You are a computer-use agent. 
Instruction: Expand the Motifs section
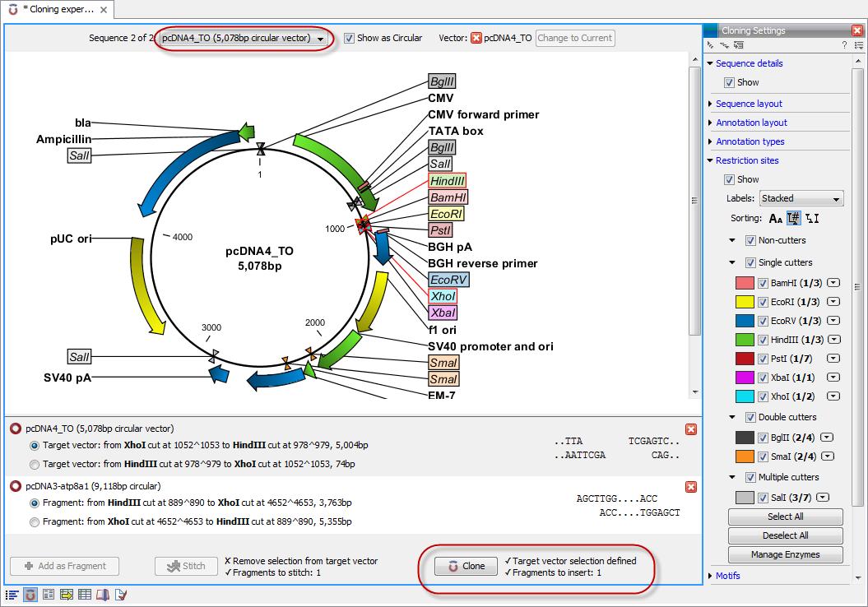pyautogui.click(x=727, y=576)
